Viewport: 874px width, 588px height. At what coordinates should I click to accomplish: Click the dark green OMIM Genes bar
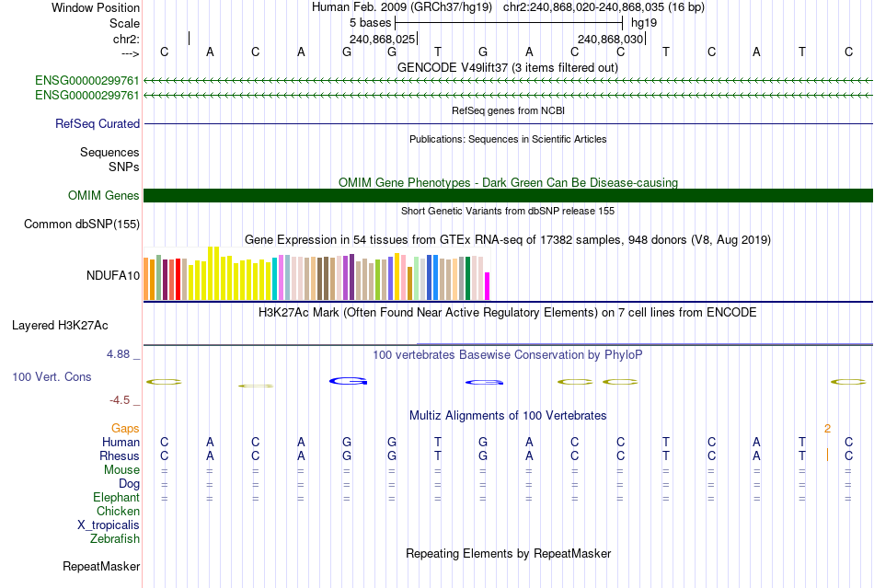[x=509, y=196]
